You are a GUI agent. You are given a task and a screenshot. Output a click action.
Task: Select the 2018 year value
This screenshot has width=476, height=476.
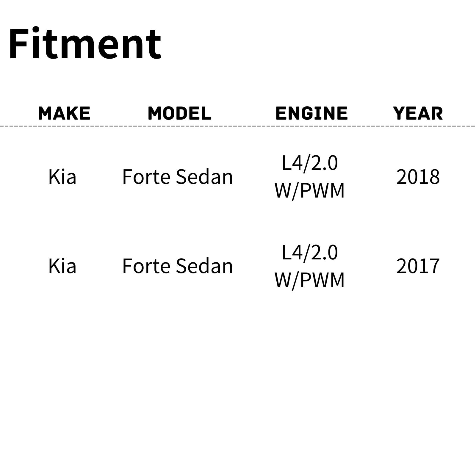click(x=418, y=177)
